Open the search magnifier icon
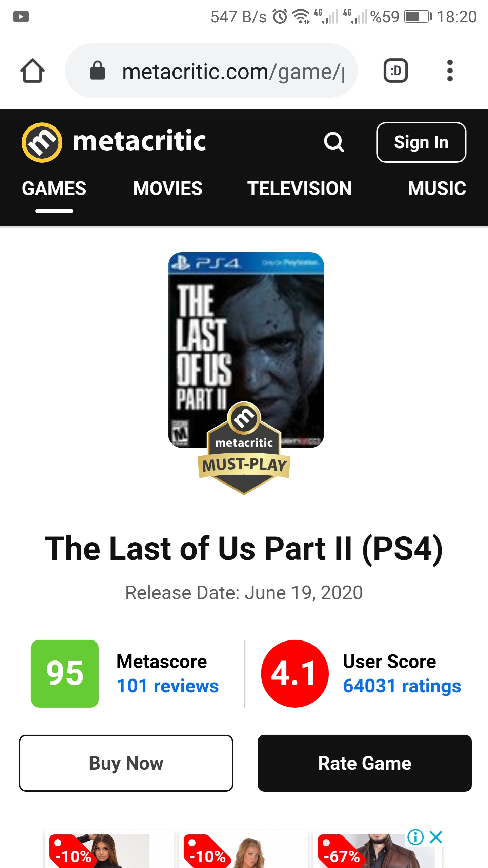Image resolution: width=488 pixels, height=868 pixels. tap(334, 142)
